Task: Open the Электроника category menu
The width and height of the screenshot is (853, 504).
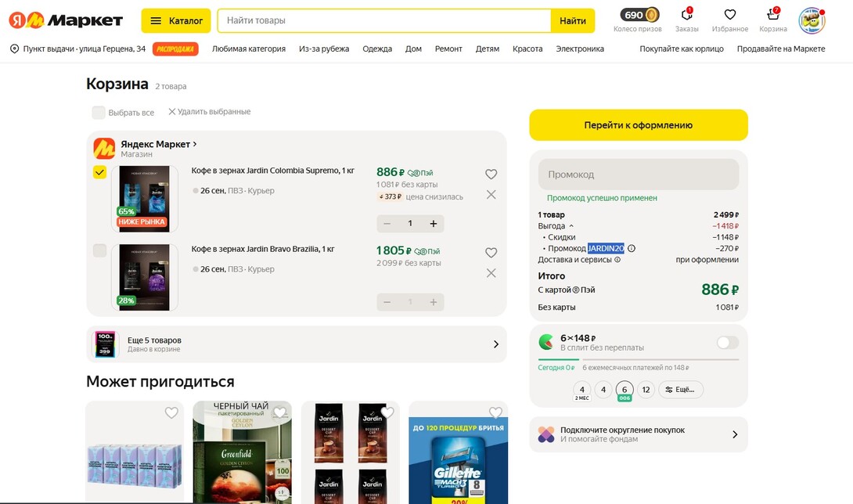Action: coord(580,49)
